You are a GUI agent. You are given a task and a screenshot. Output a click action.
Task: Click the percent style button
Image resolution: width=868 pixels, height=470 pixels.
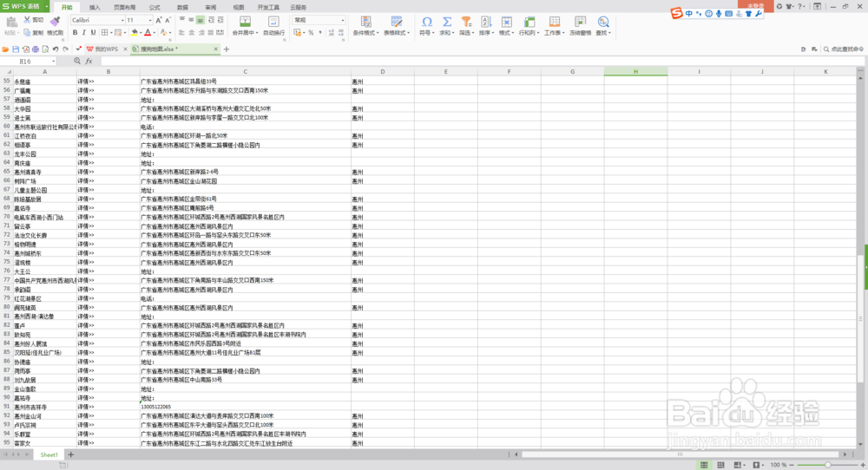pyautogui.click(x=311, y=33)
